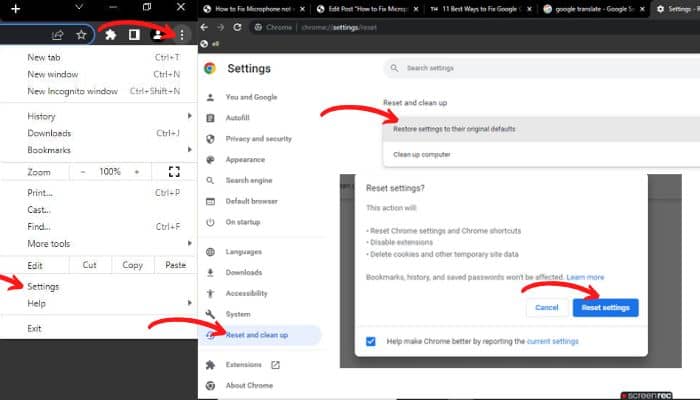Click the fullscreen icon in Zoom row
The width and height of the screenshot is (700, 400).
click(x=174, y=171)
